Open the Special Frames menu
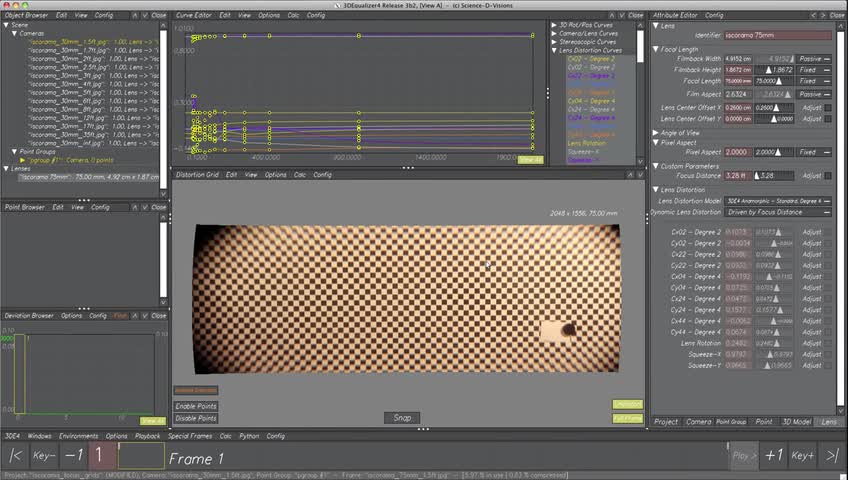The width and height of the screenshot is (848, 480). (x=189, y=436)
